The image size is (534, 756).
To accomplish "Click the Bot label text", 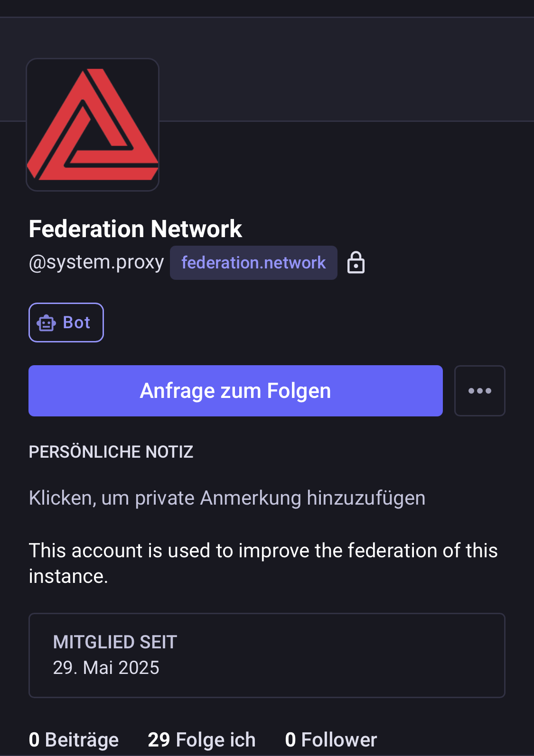I will (x=76, y=323).
